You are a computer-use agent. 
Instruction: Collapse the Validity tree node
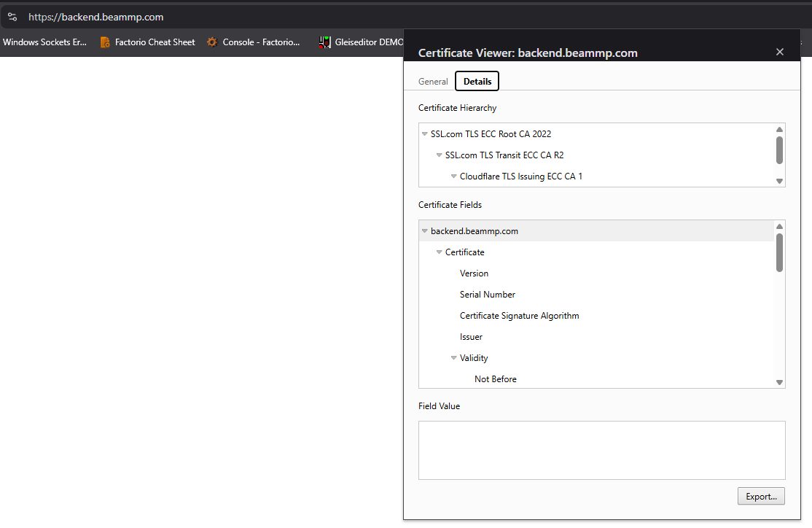[453, 358]
